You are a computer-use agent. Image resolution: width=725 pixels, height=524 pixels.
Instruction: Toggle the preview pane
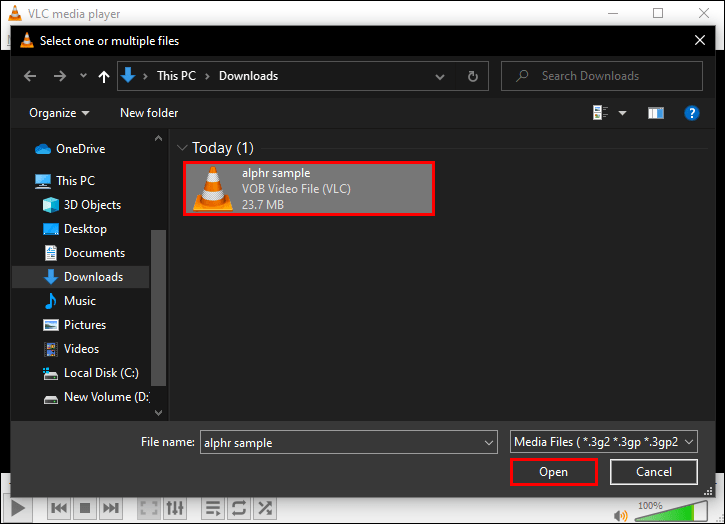point(656,113)
